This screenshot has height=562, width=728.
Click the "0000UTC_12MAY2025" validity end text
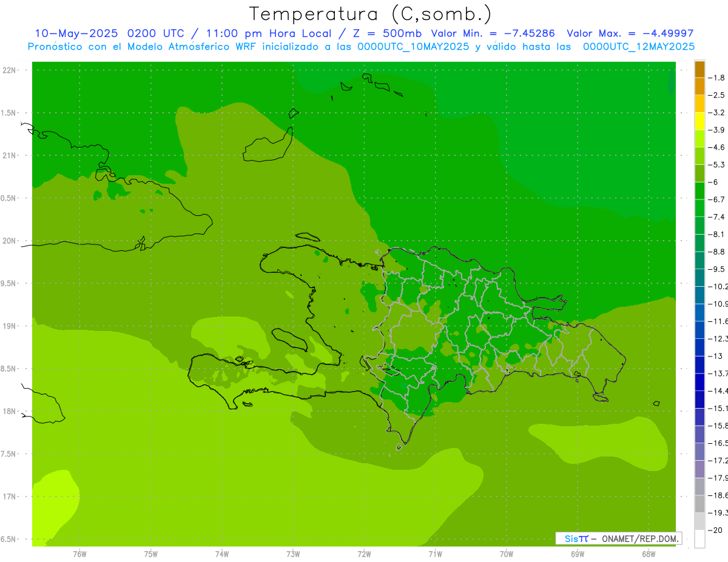(639, 47)
